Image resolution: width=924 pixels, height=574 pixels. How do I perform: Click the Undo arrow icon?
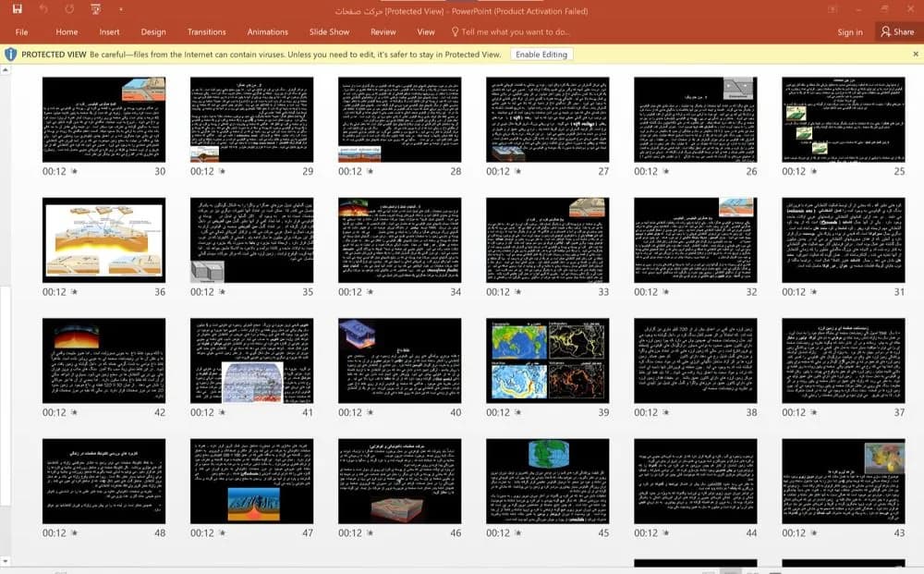click(44, 9)
